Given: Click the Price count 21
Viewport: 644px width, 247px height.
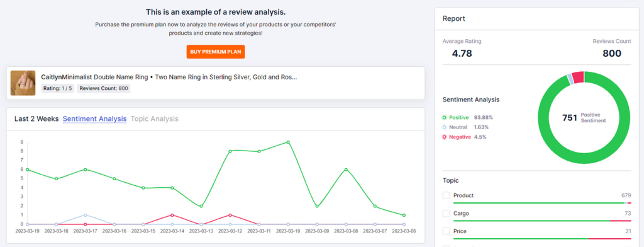Looking at the screenshot, I should (628, 231).
